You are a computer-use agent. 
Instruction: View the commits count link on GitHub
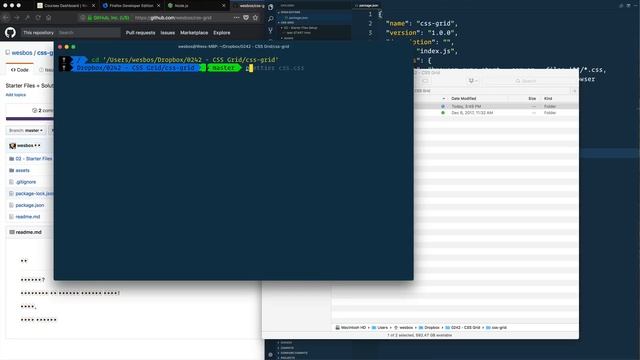pos(42,110)
